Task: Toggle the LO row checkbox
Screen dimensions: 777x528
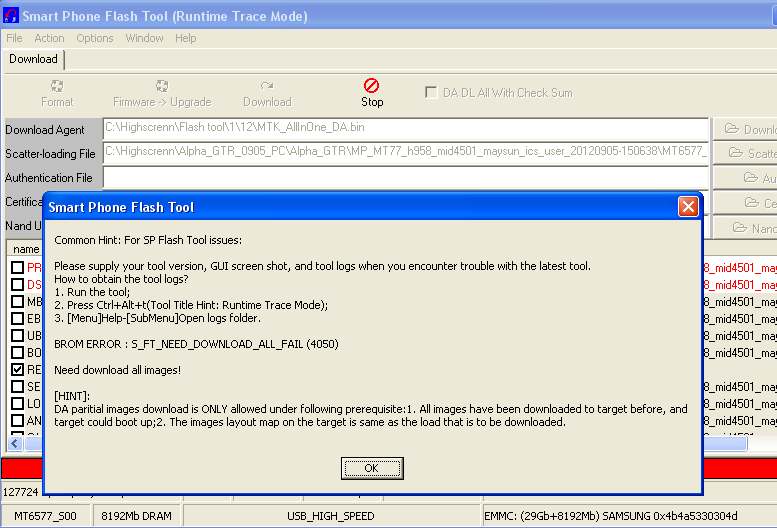Action: click(x=17, y=403)
